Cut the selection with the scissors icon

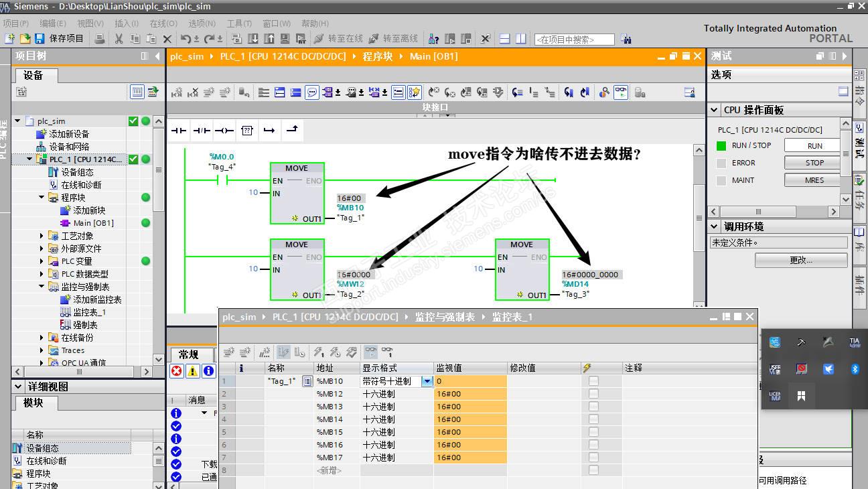coord(119,39)
